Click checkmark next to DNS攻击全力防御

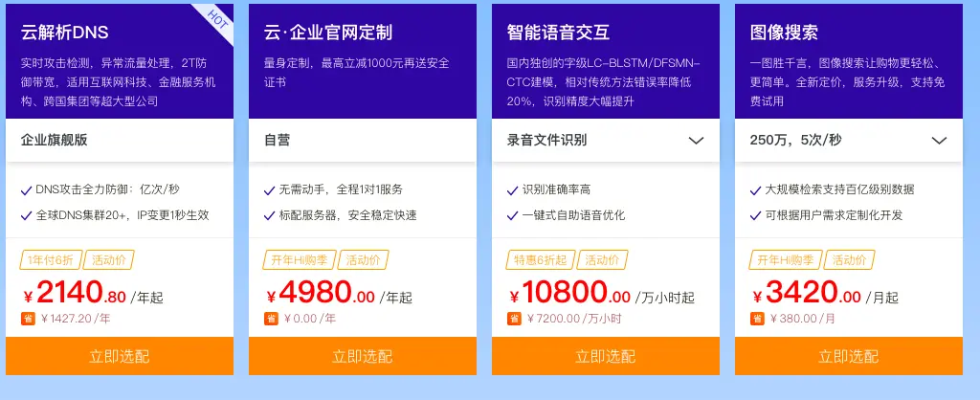pyautogui.click(x=26, y=190)
